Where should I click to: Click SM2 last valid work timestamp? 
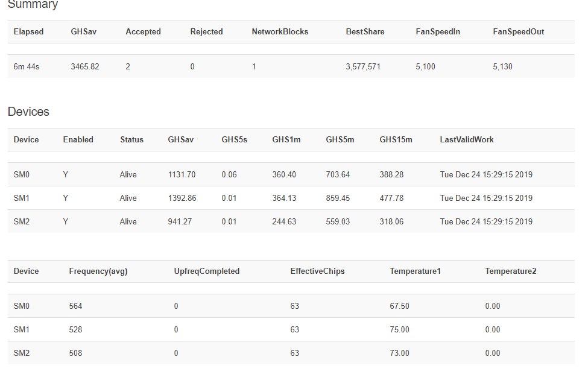486,222
